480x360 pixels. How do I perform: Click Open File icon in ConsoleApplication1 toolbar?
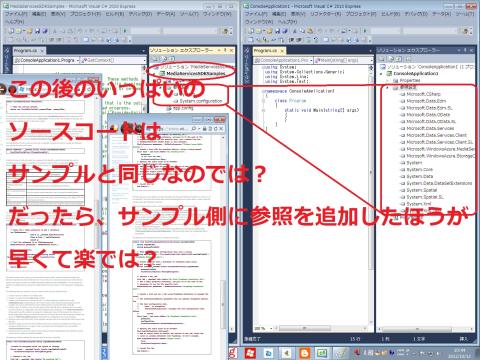point(270,31)
